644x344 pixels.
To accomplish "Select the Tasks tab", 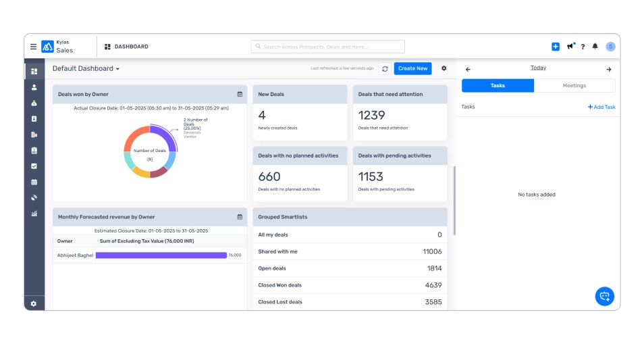I will point(498,86).
